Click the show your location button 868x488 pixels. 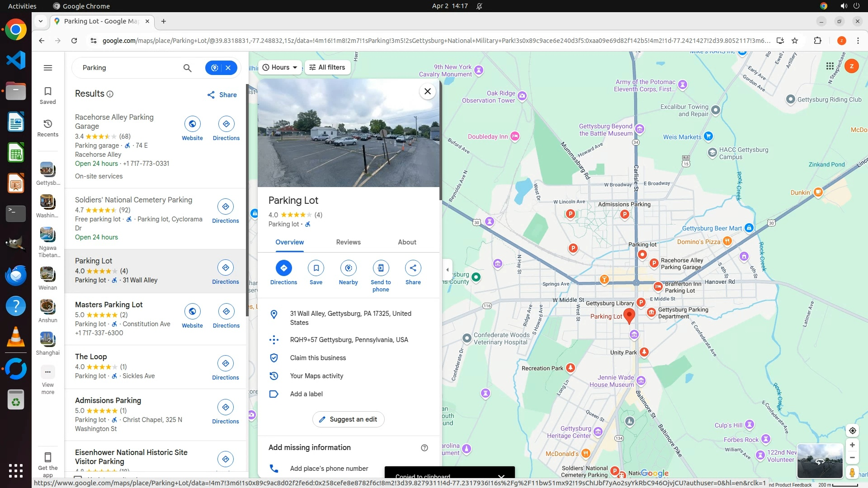point(852,431)
